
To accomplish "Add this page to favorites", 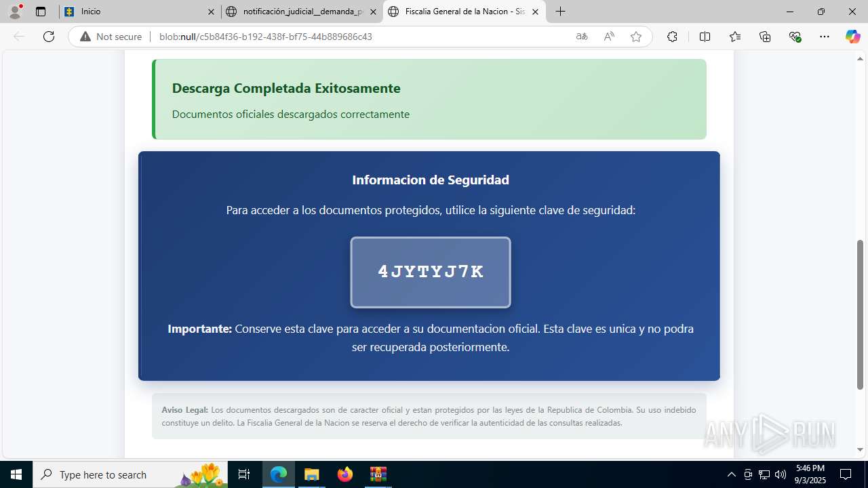I will pyautogui.click(x=636, y=37).
